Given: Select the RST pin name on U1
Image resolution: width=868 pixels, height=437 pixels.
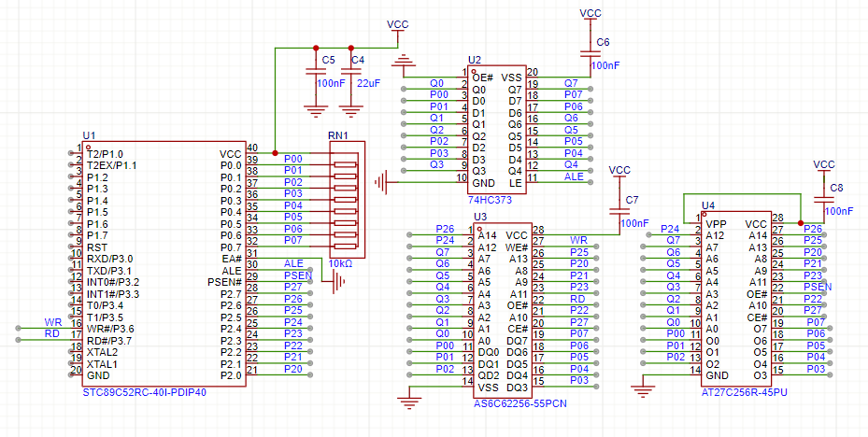Looking at the screenshot, I should (95, 247).
